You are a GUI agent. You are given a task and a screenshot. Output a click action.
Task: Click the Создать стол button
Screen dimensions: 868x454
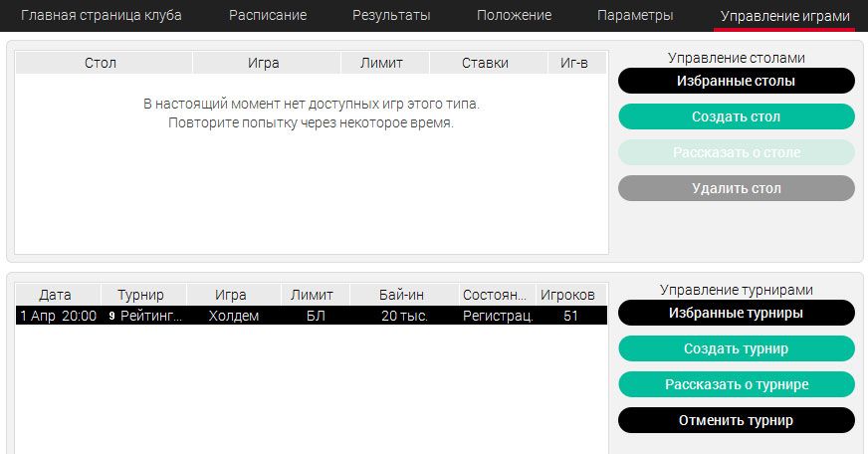coord(737,116)
